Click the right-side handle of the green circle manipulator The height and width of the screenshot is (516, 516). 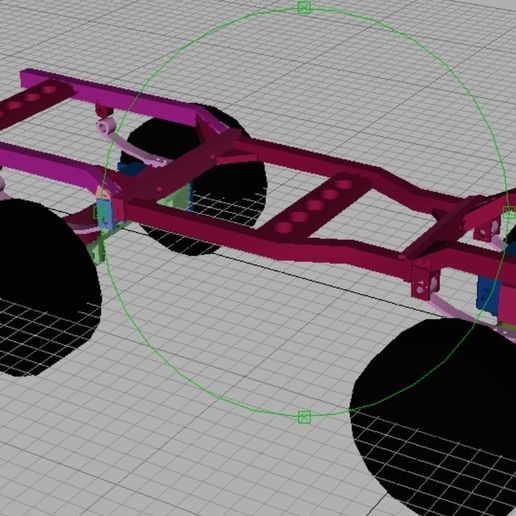click(509, 213)
